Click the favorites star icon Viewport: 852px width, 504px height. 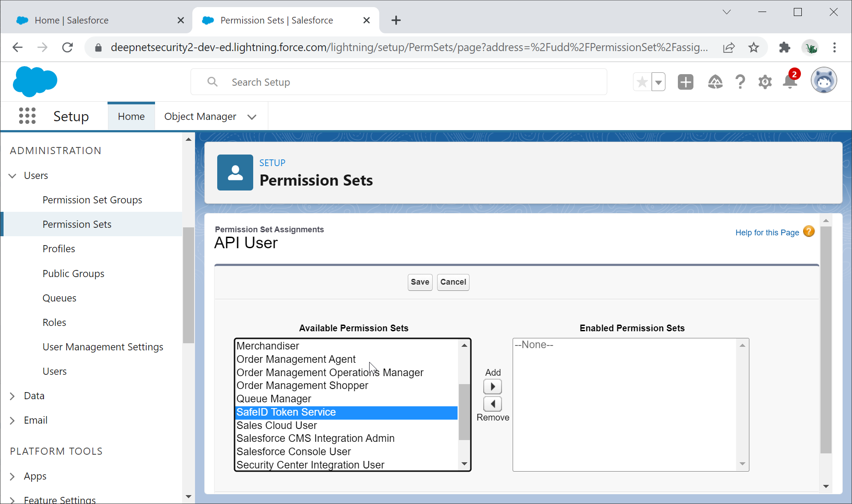(642, 82)
